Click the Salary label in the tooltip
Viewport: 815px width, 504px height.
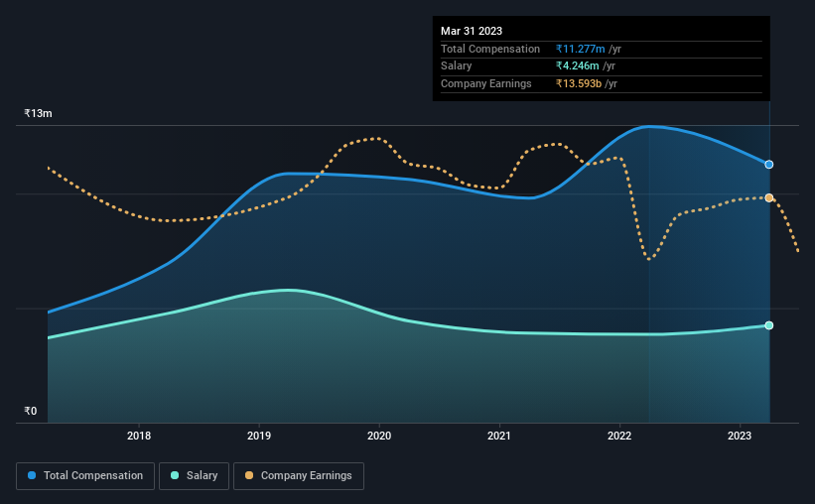point(456,66)
